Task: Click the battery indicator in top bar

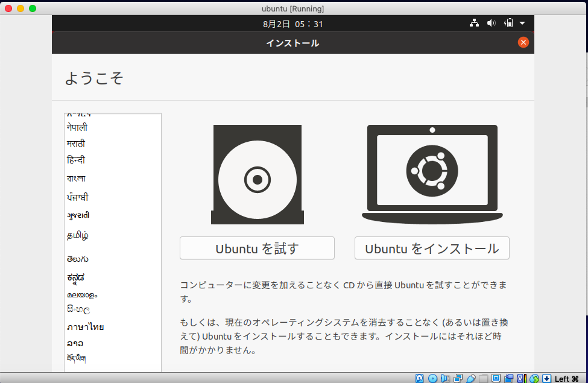Action: 508,24
